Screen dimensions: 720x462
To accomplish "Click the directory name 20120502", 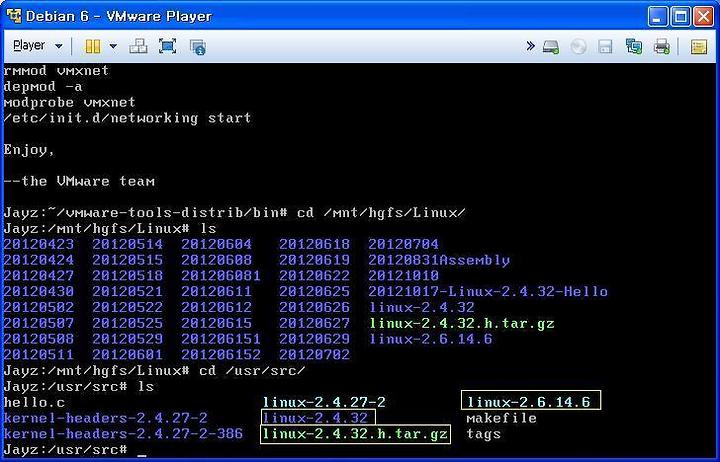I will click(x=39, y=308).
